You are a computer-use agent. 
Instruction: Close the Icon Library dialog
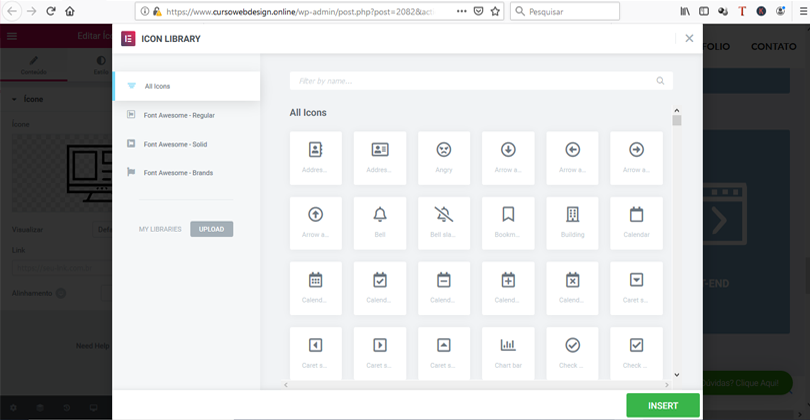(689, 38)
